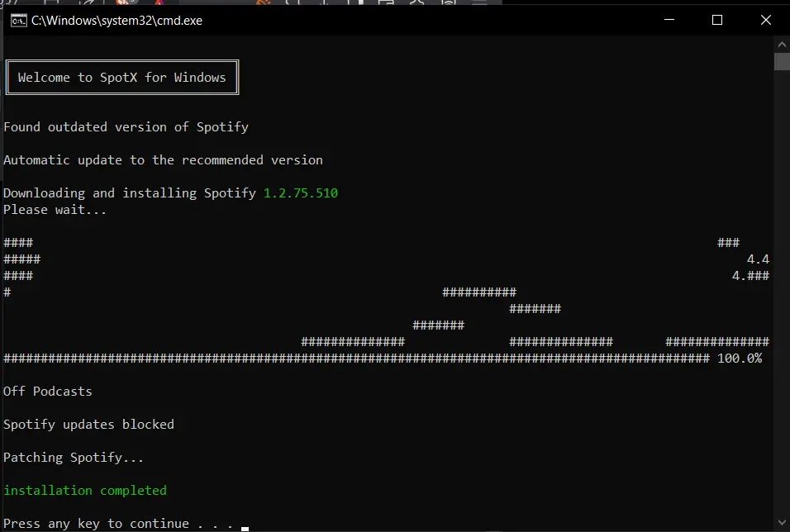Click 'Spotify updates blocked' line
This screenshot has height=532, width=790.
coord(88,424)
